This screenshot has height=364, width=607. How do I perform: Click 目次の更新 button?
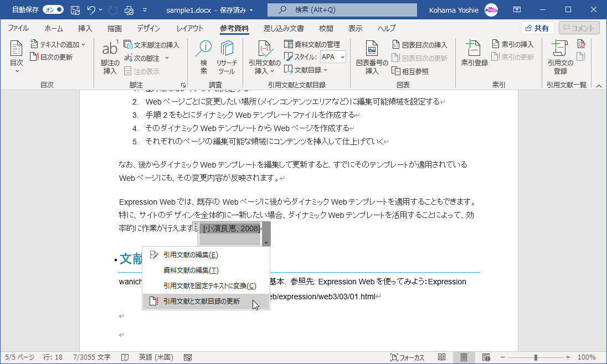click(52, 57)
